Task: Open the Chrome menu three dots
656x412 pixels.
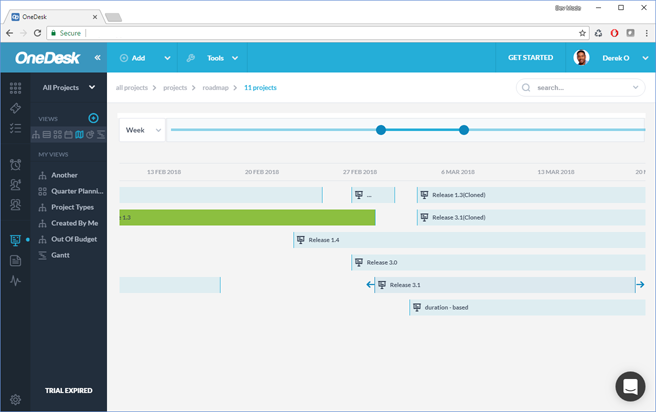Action: [646, 33]
